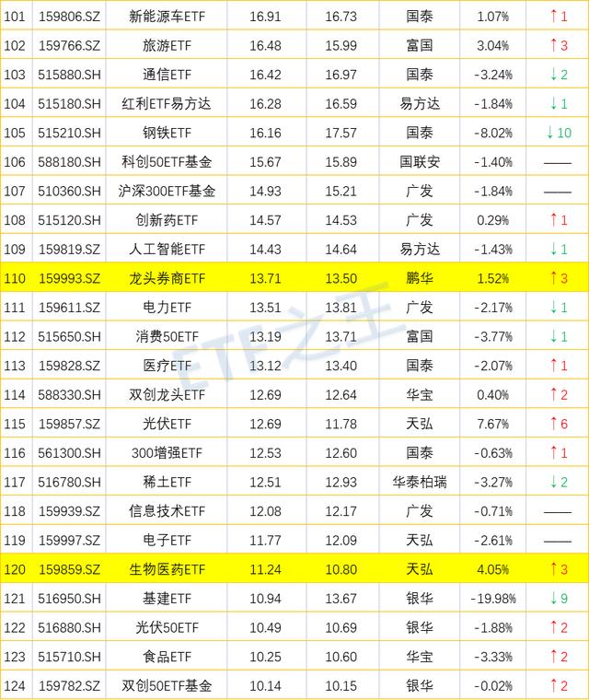The image size is (589, 700).
Task: Select code 159782.SZ
Action: pyautogui.click(x=69, y=685)
